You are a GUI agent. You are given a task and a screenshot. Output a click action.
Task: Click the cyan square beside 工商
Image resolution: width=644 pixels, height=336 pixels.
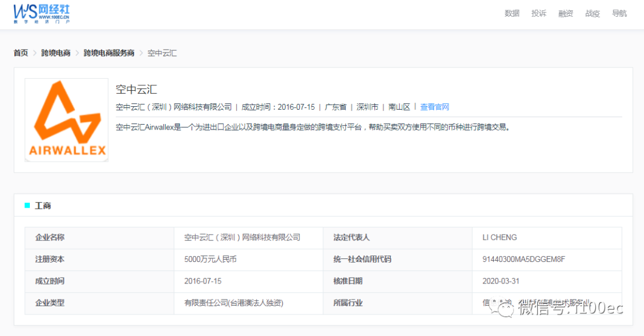tap(27, 205)
